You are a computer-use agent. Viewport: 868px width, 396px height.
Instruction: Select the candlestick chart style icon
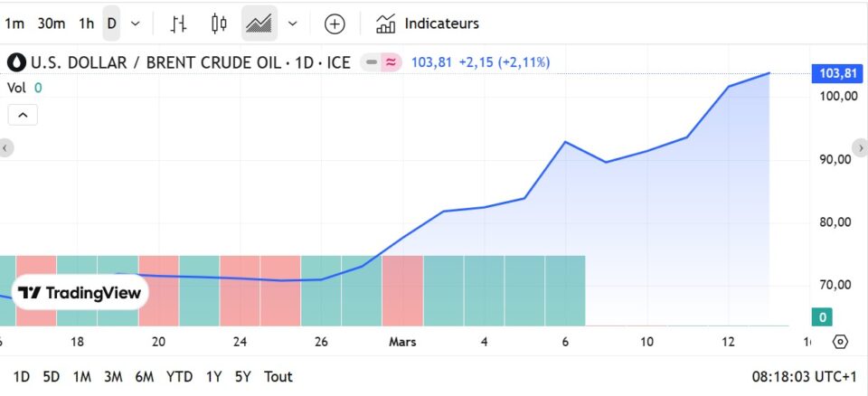(x=218, y=24)
